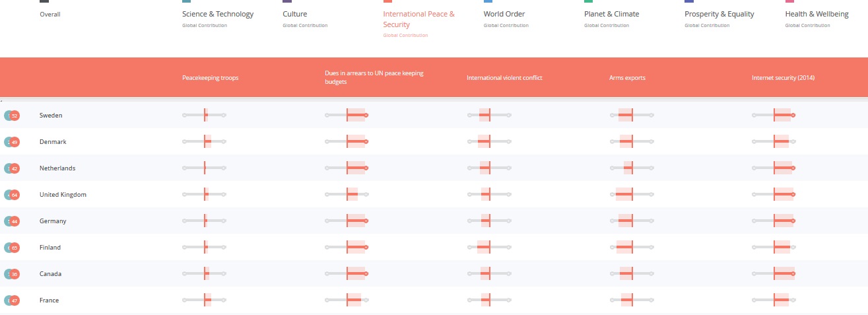Click Canada's Peacekeeping troops bar

point(205,274)
